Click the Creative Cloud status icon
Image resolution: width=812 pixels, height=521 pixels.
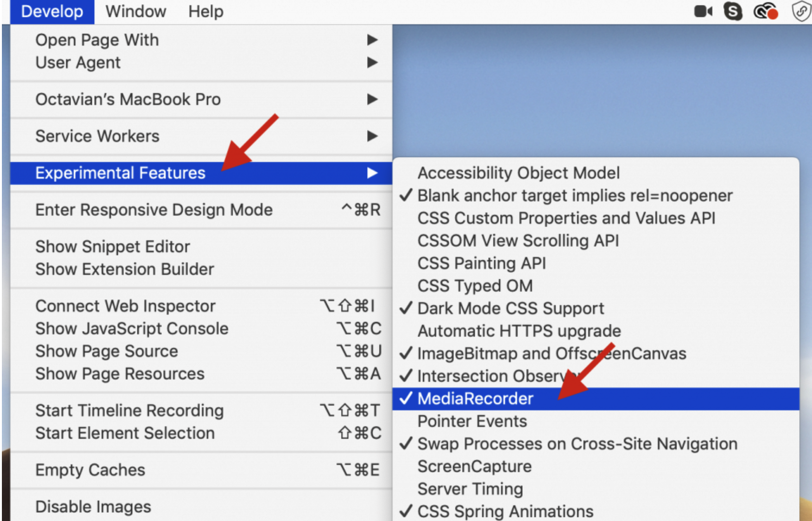[x=765, y=11]
